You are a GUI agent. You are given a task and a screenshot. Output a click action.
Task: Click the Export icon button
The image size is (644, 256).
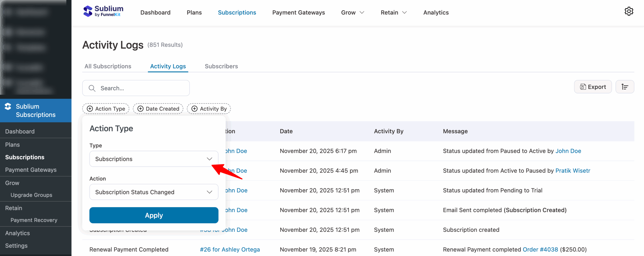point(583,87)
